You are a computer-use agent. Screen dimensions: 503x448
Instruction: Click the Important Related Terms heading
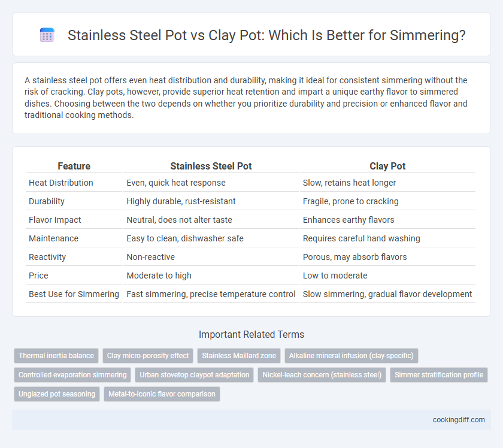[251, 334]
